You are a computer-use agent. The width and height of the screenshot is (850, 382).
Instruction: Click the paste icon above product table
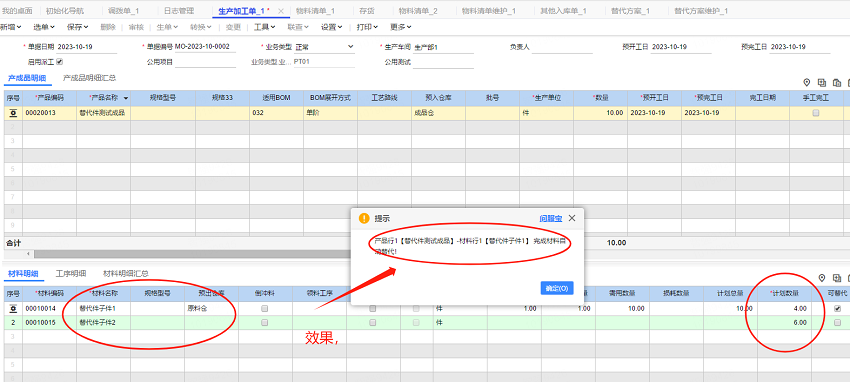click(837, 82)
